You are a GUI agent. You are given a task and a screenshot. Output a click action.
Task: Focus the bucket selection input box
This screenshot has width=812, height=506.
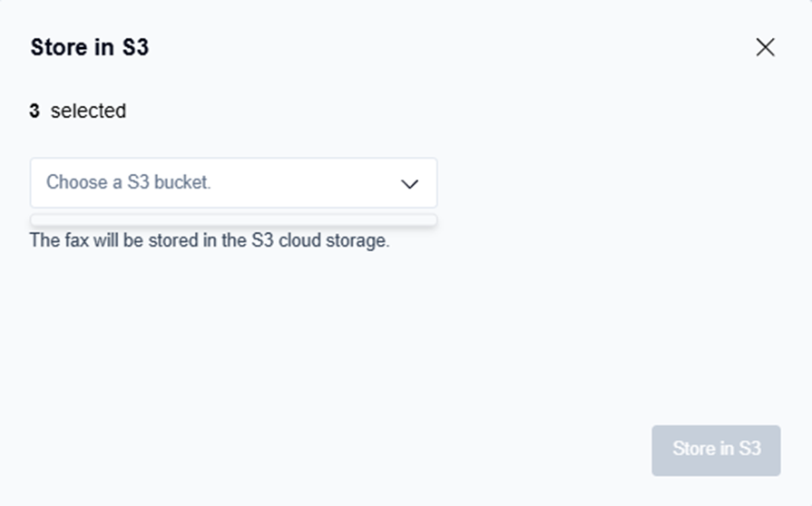(x=233, y=183)
